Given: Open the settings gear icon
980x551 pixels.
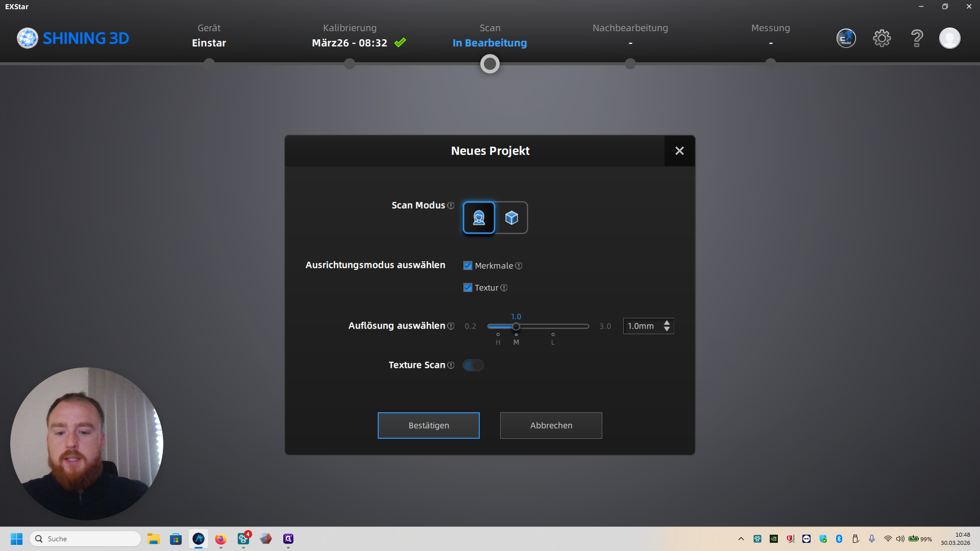Looking at the screenshot, I should click(881, 38).
